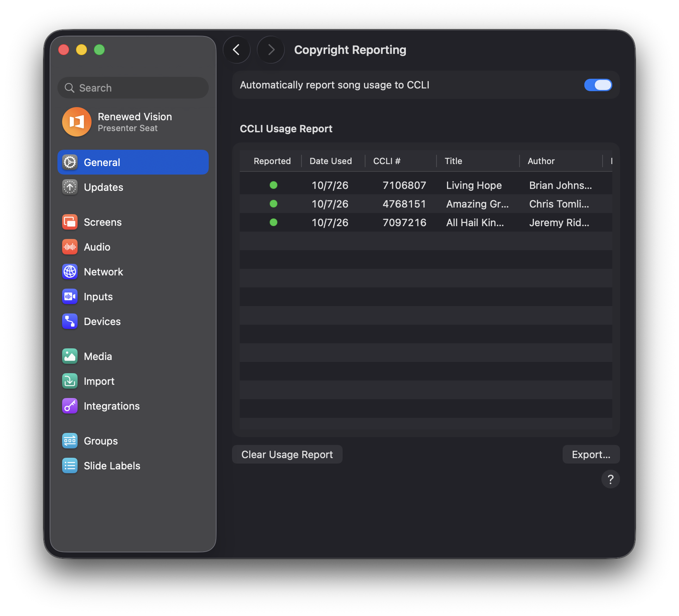Select the Slide Labels list icon
Screen dimensions: 679x616
70,465
